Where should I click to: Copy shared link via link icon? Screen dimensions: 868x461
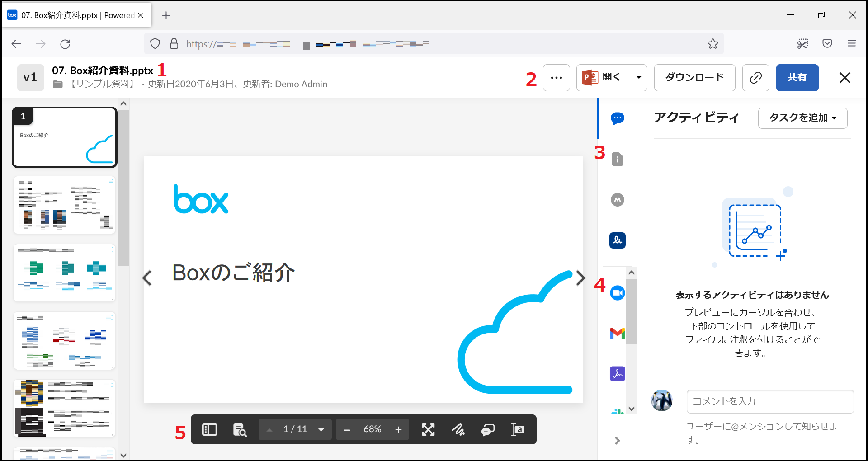tap(755, 78)
